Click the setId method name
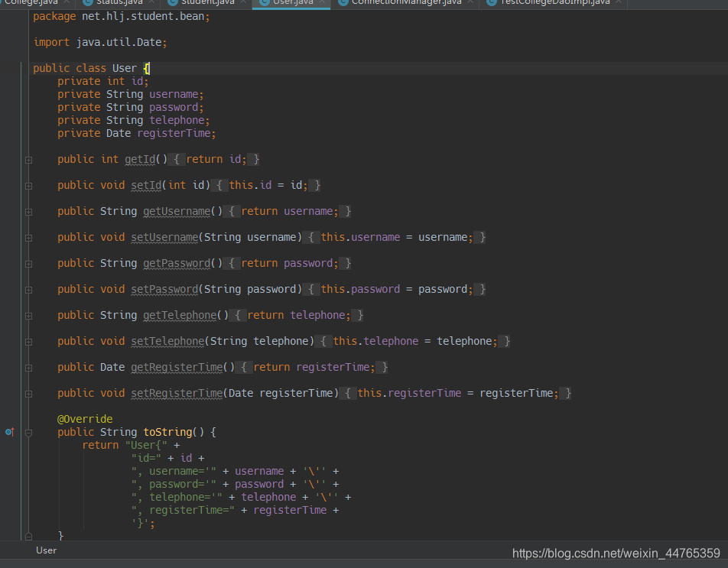Viewport: 728px width, 568px height. [146, 185]
